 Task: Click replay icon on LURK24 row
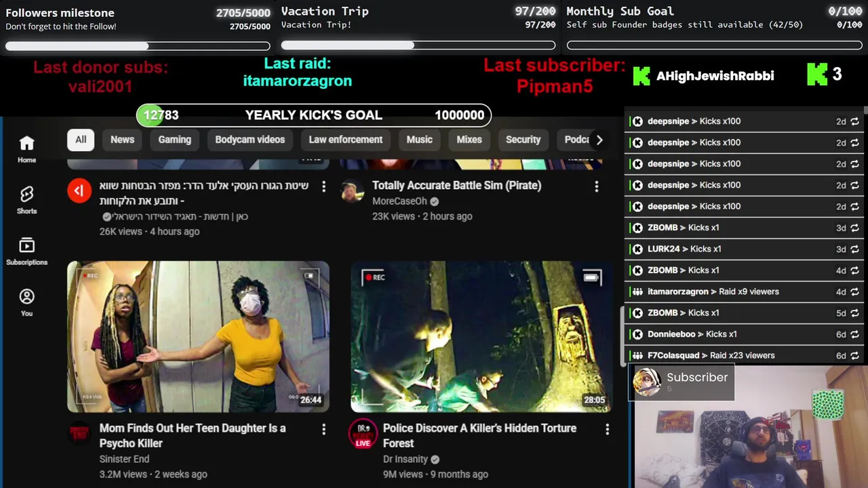(x=854, y=249)
